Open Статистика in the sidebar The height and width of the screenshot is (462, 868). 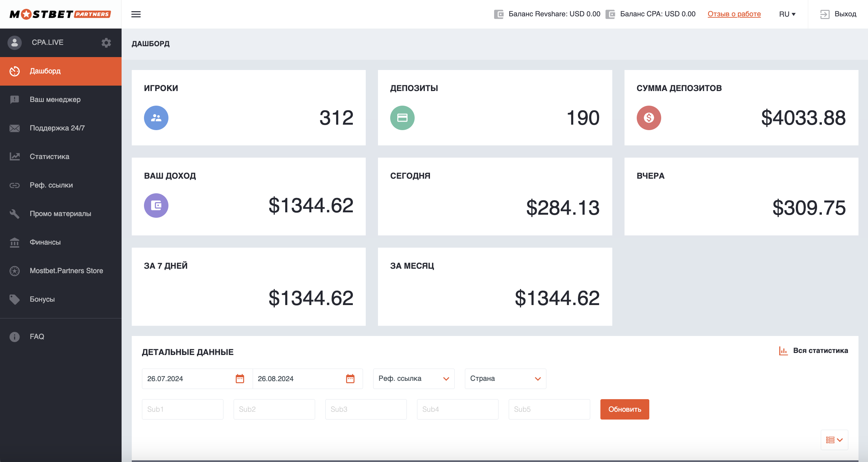pyautogui.click(x=50, y=157)
